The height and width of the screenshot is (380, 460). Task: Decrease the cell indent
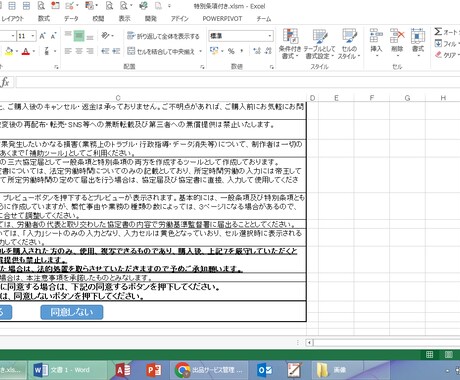pyautogui.click(x=105, y=51)
